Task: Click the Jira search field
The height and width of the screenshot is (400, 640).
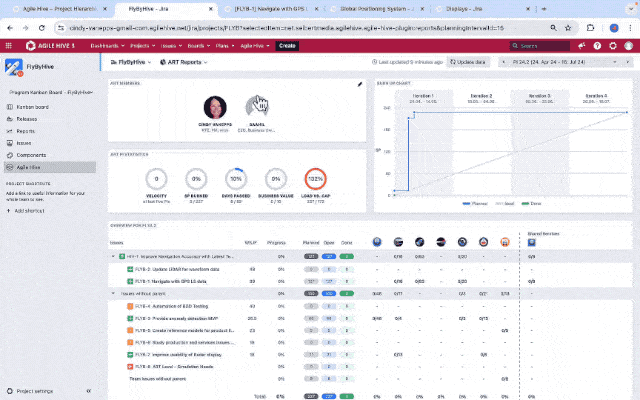Action: pyautogui.click(x=540, y=46)
